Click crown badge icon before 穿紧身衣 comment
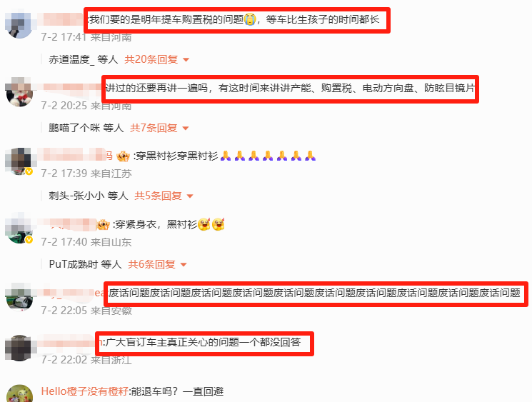The width and height of the screenshot is (532, 402). tap(103, 225)
